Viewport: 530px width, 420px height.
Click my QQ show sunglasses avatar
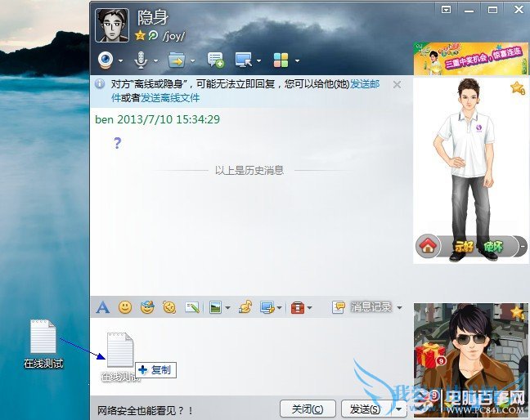pos(470,360)
